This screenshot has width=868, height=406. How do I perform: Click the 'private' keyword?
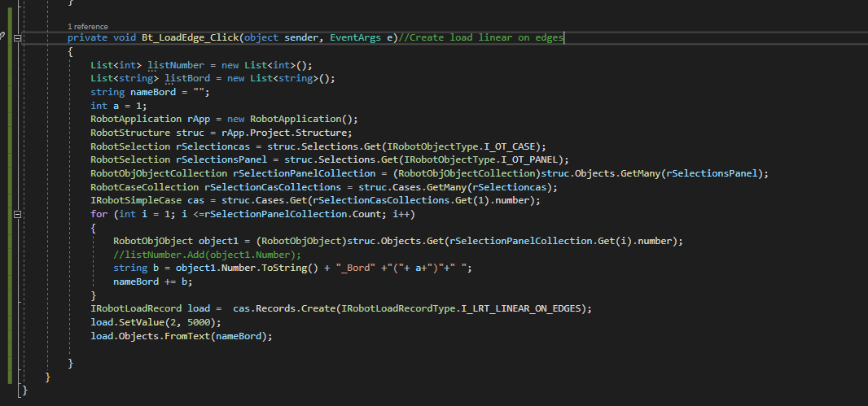87,37
